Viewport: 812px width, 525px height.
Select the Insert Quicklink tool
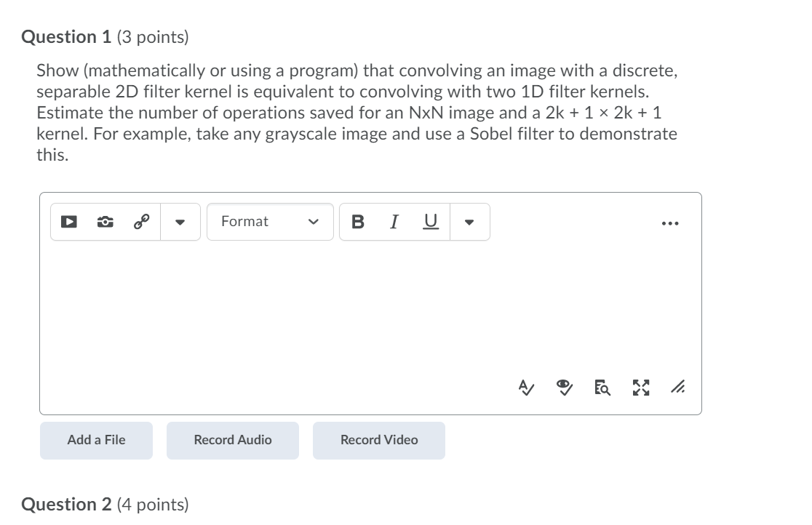point(141,222)
